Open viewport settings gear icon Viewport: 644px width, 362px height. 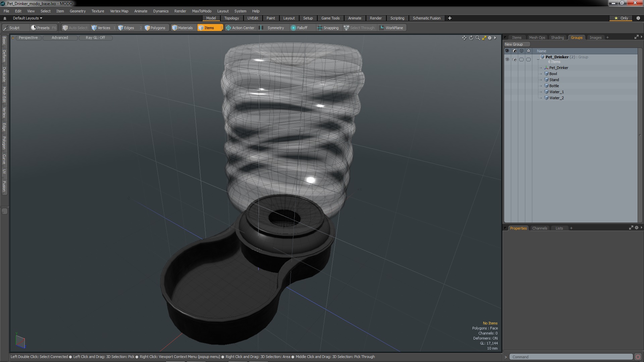coord(490,38)
